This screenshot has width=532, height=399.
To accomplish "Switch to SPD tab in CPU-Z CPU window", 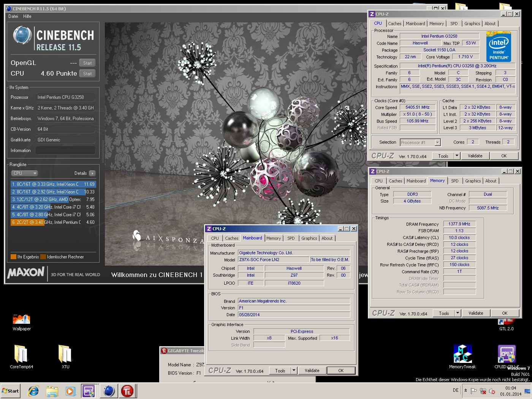I will coord(454,24).
